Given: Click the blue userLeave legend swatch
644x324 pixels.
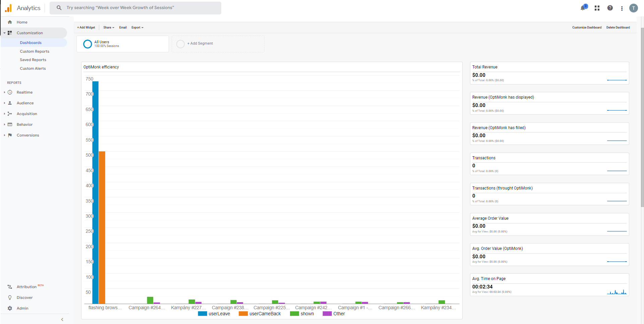Looking at the screenshot, I should 202,314.
